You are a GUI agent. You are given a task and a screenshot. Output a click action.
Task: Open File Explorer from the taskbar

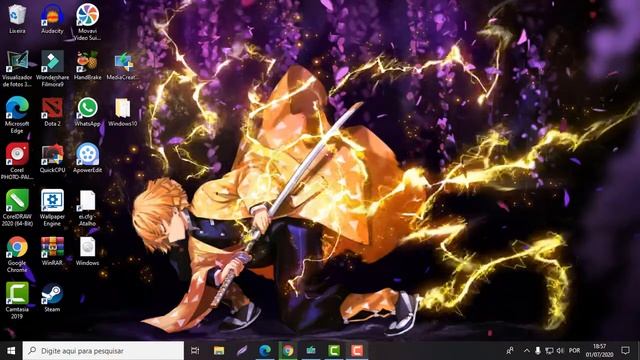[219, 351]
